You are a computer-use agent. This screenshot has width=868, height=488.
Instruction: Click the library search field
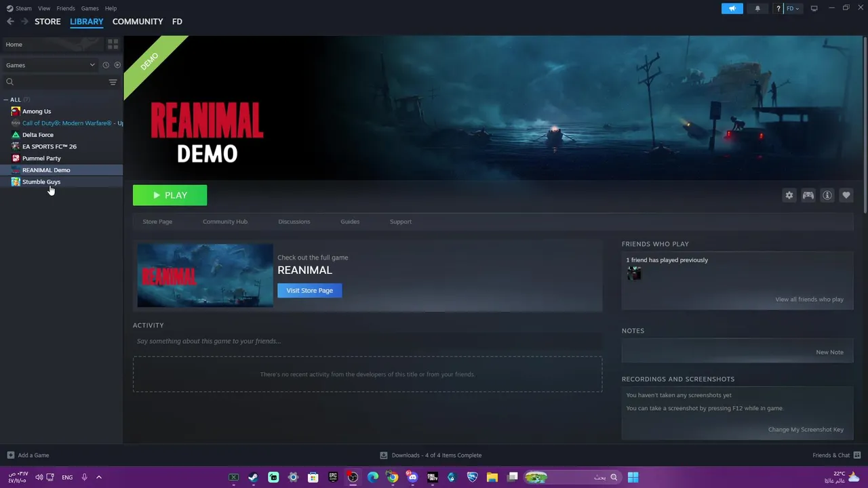pos(54,82)
